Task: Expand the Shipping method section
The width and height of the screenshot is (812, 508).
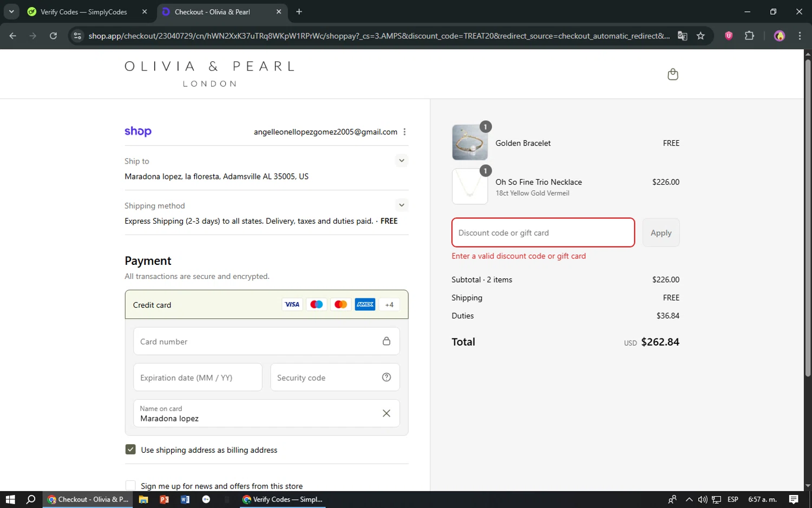Action: click(x=401, y=205)
